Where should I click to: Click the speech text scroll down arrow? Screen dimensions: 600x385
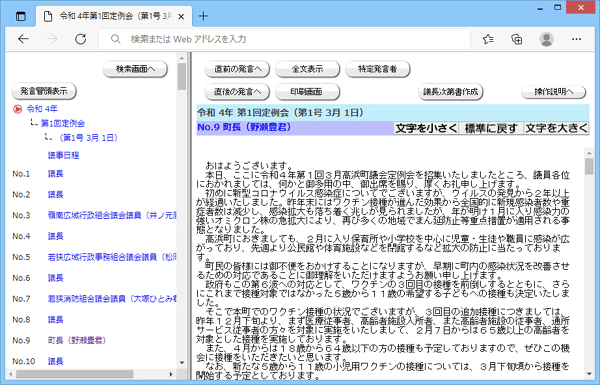[x=589, y=374]
